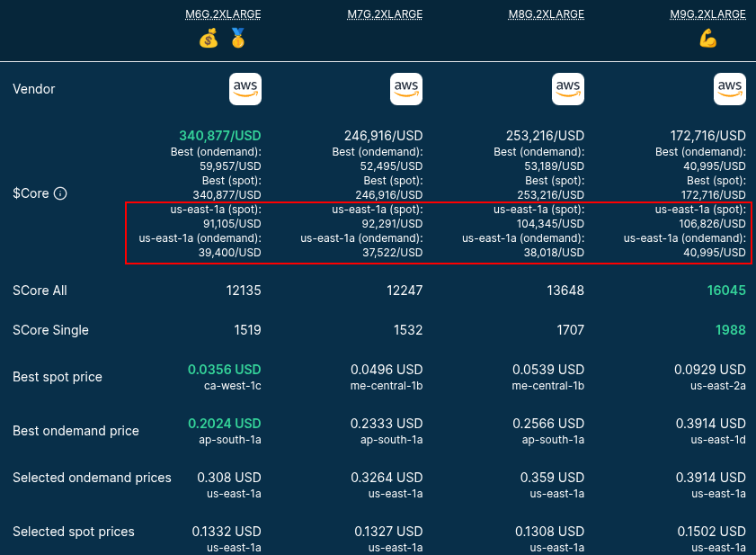Click the $Core row label
The height and width of the screenshot is (555, 756).
click(x=31, y=193)
